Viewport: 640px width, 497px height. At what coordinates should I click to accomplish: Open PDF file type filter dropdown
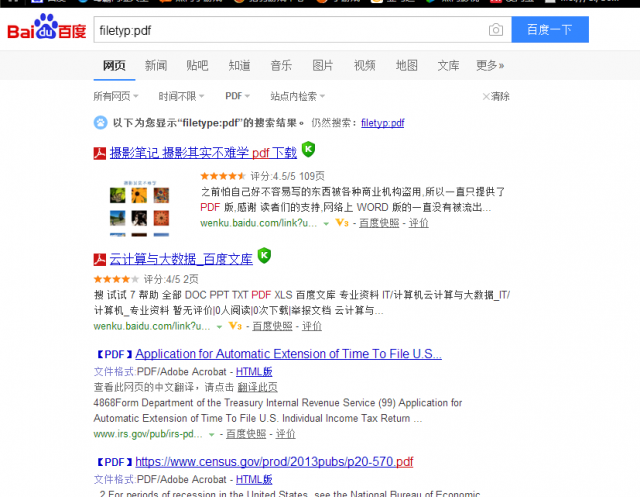coord(238,96)
